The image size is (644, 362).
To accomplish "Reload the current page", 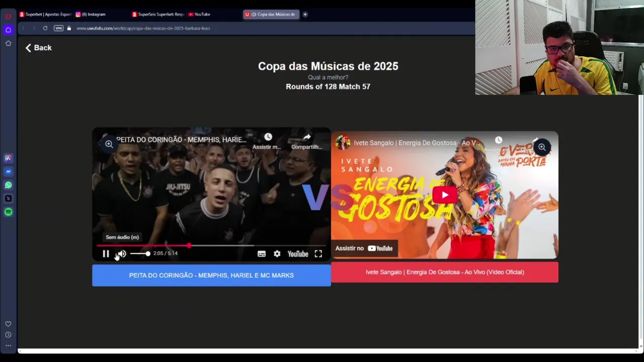I will [x=45, y=28].
